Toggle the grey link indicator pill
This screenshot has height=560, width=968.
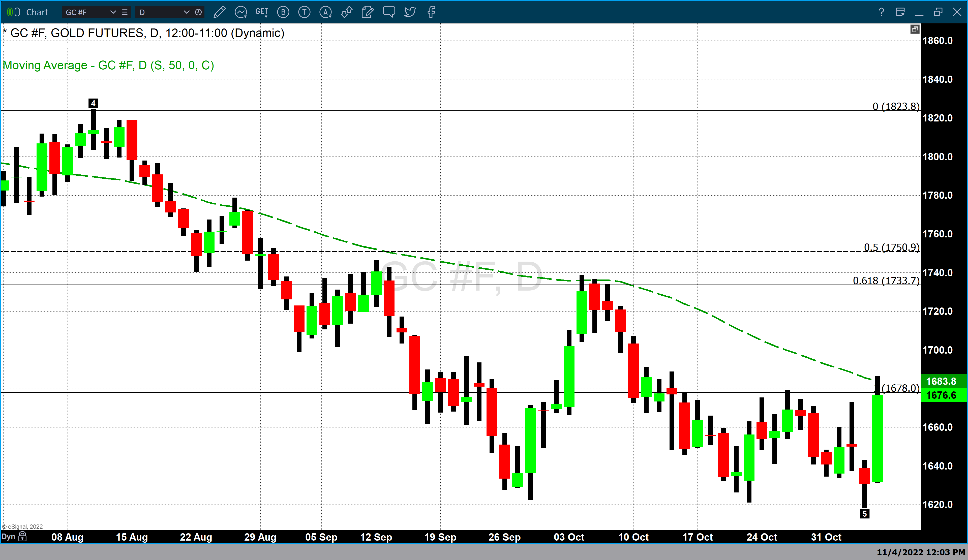click(x=17, y=12)
